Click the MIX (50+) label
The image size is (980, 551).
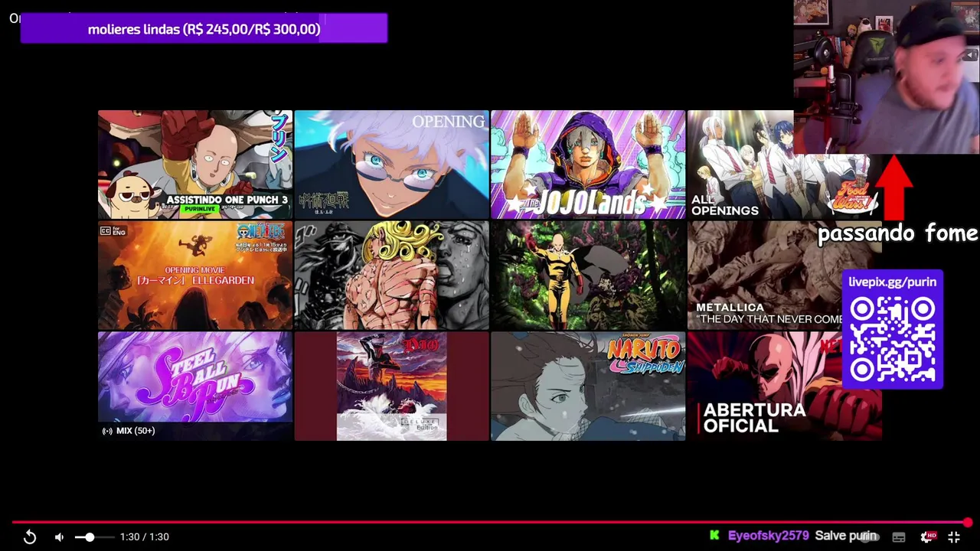pos(129,431)
